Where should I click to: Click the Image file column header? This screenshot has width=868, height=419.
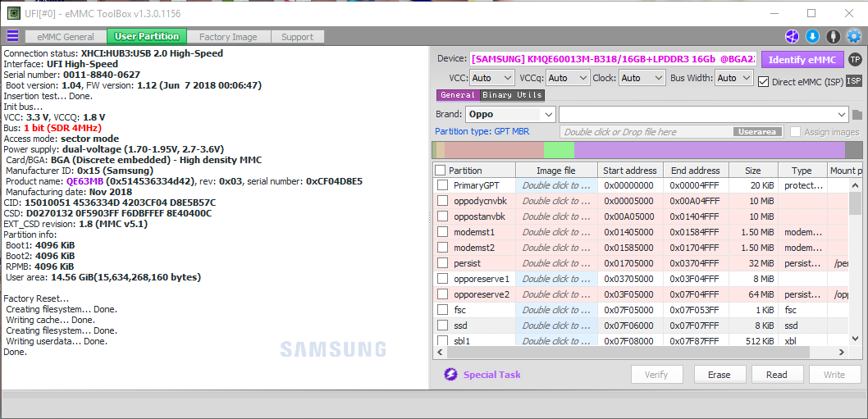tap(556, 171)
